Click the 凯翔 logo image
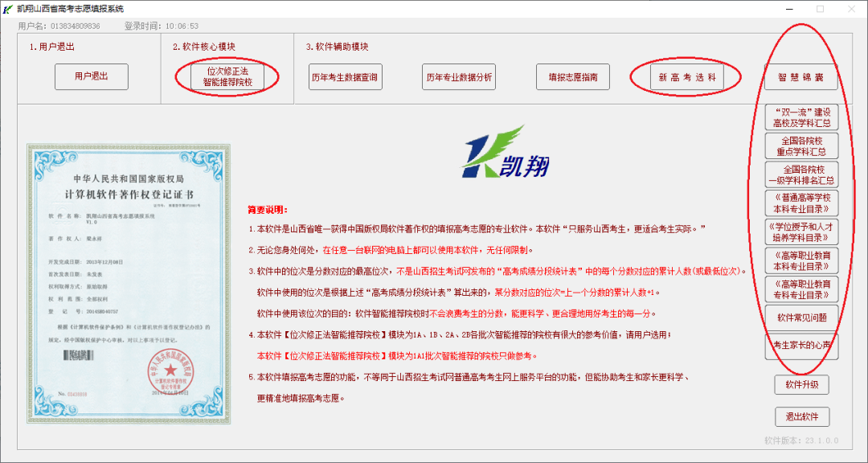Screen dimensions: 868x463 coord(506,152)
